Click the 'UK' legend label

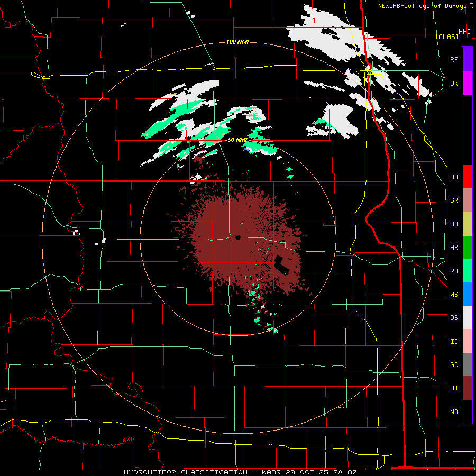click(454, 83)
